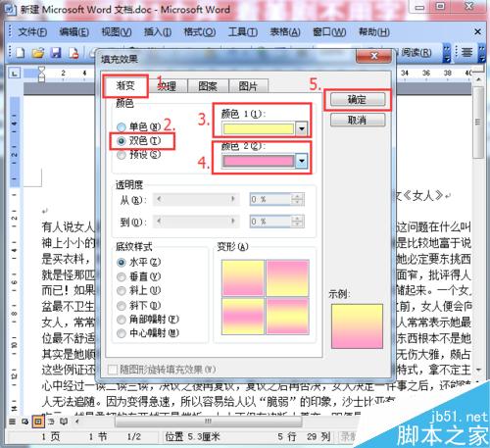490x448 pixels.
Task: Click the 阅读(R) toolbar button
Action: pos(416,52)
